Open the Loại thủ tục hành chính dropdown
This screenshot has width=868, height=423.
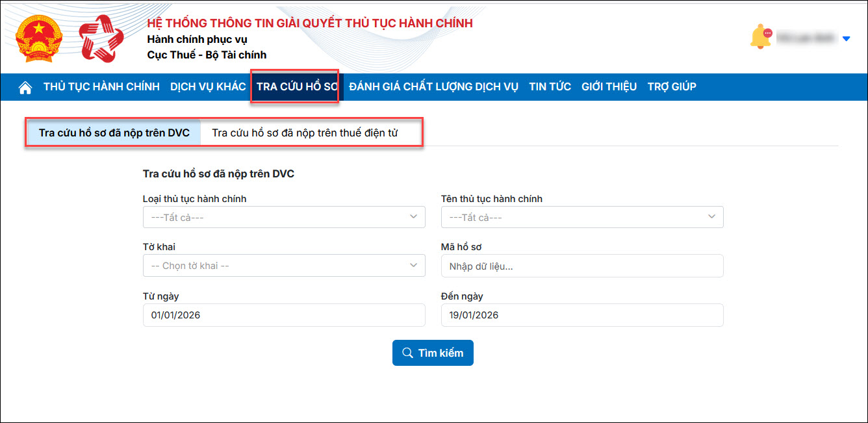tap(284, 217)
